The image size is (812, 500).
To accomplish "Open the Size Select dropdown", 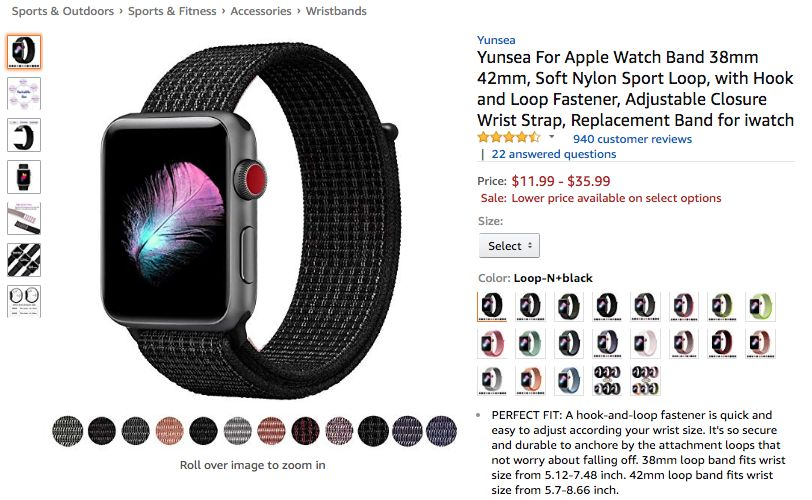I will 509,246.
